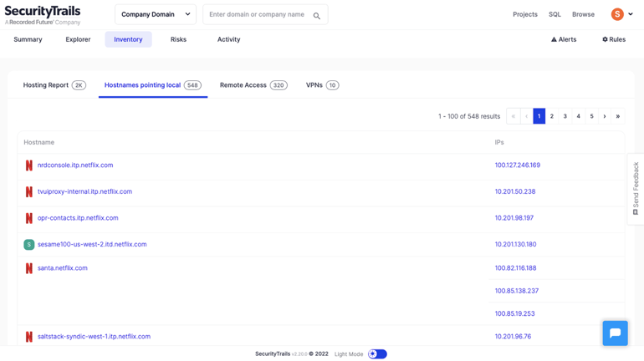Open sesame100-us-west-2.itd.netflix.com hostname
Image resolution: width=644 pixels, height=361 pixels.
tap(92, 244)
